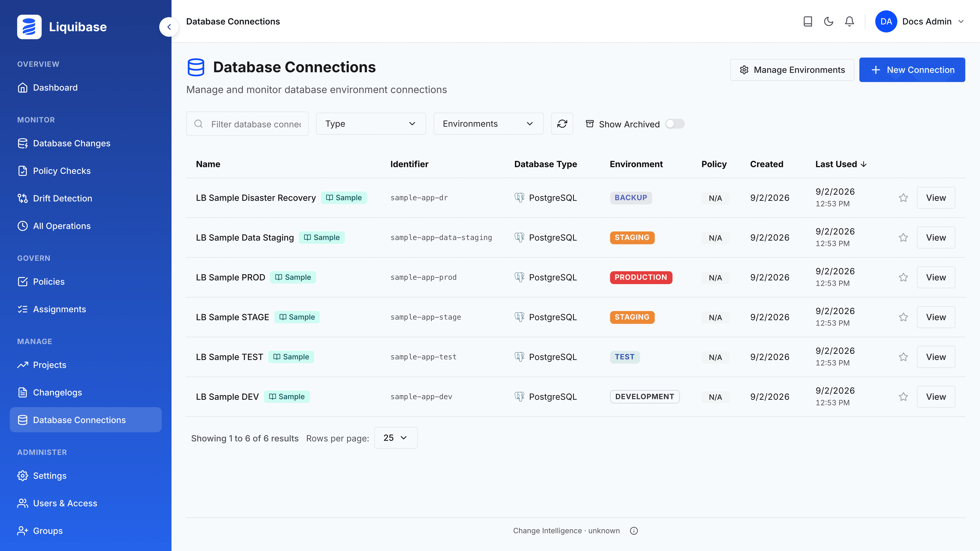Click the Liquibase brand name
980x551 pixels.
(78, 27)
